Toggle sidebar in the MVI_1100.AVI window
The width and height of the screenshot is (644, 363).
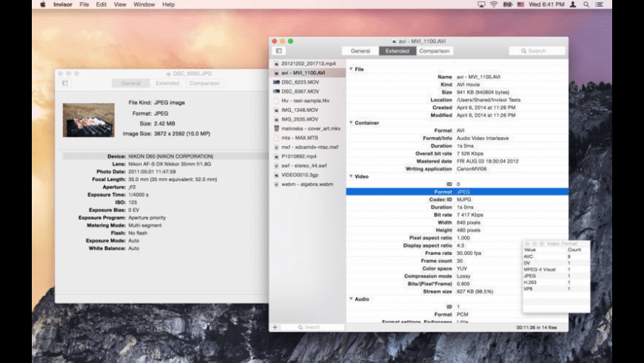click(279, 51)
